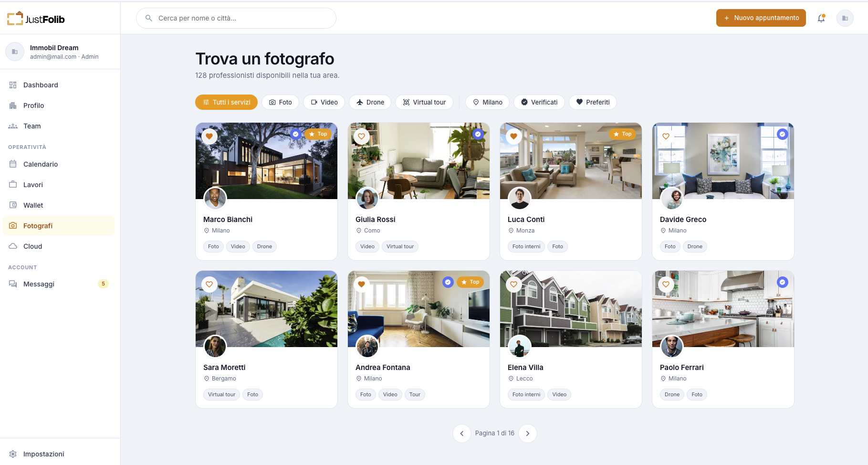Click the verified badge on Davide Greco's card
Viewport: 868px width, 465px height.
point(782,134)
